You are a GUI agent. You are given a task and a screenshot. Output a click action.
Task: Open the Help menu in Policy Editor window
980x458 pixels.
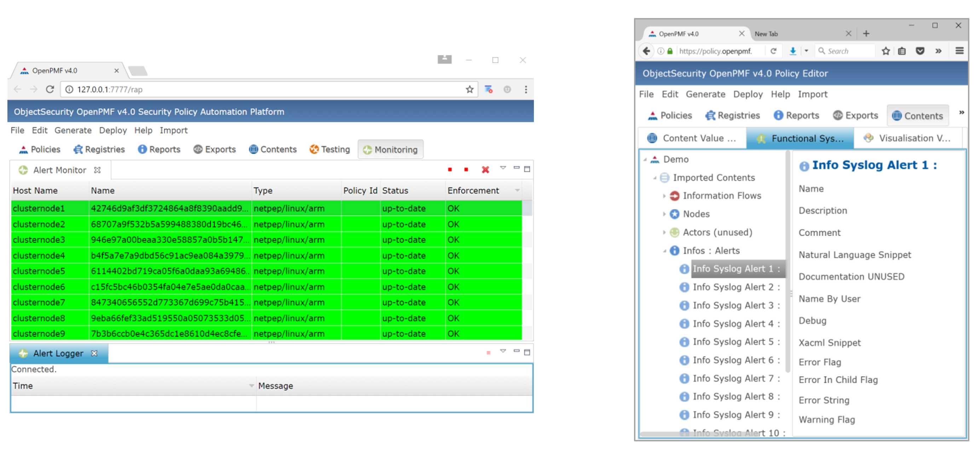pyautogui.click(x=780, y=94)
